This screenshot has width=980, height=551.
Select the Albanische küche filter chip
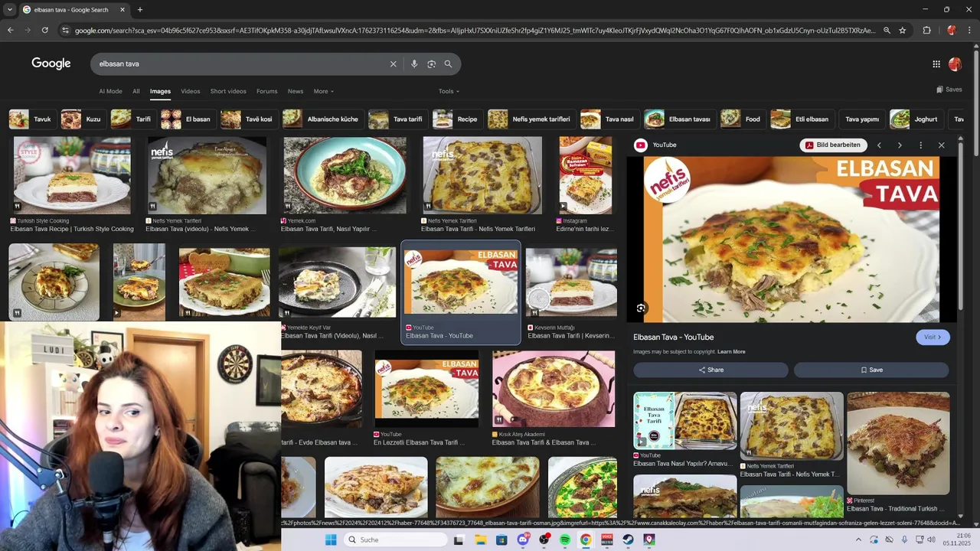[x=322, y=119]
